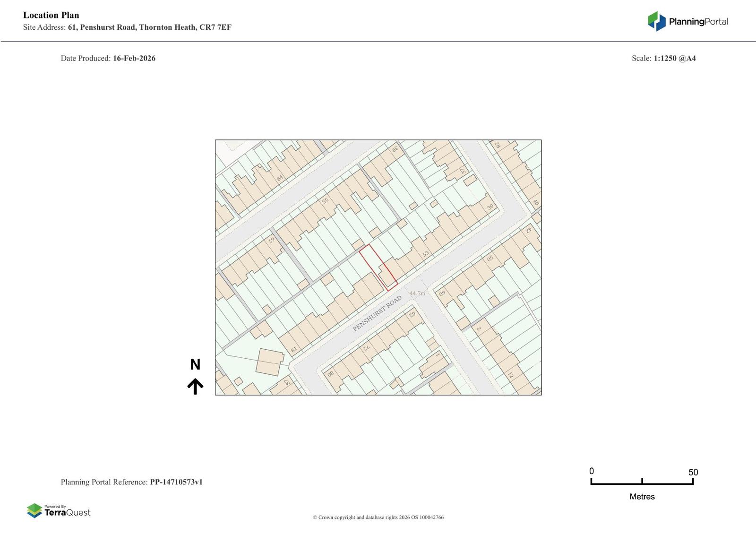
Task: Click house number 81 on the map
Action: (x=294, y=350)
